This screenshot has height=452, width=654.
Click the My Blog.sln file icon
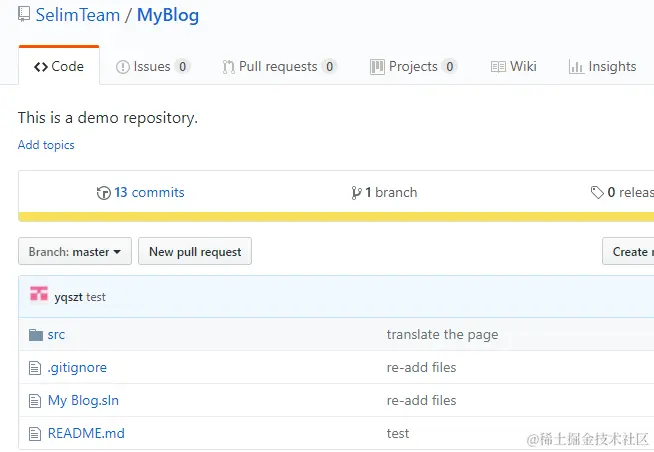35,401
